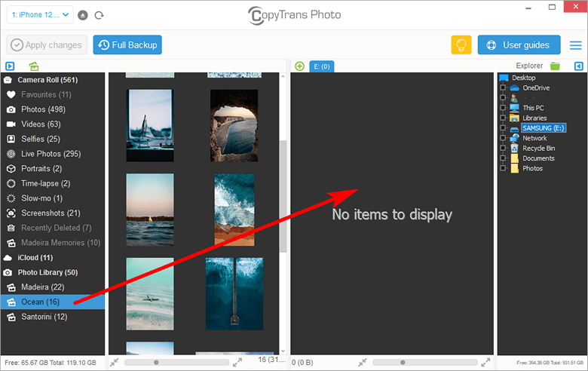Select the aerial pier photo thumbnail
The width and height of the screenshot is (588, 371).
pyautogui.click(x=234, y=294)
